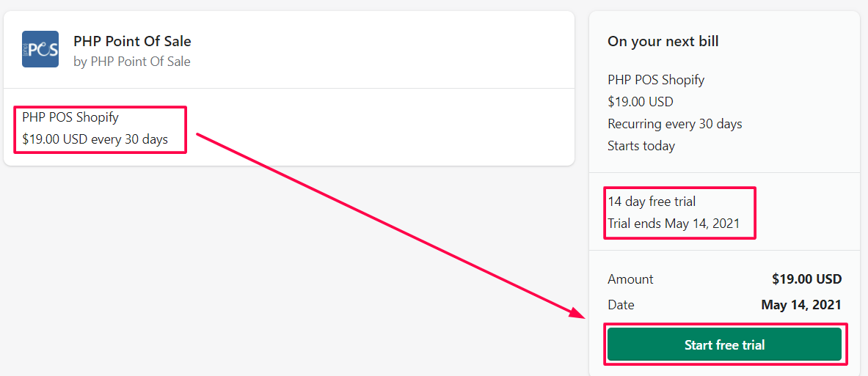Viewport: 868px width, 376px height.
Task: Click the red arrow's starting tail end
Action: [200, 136]
